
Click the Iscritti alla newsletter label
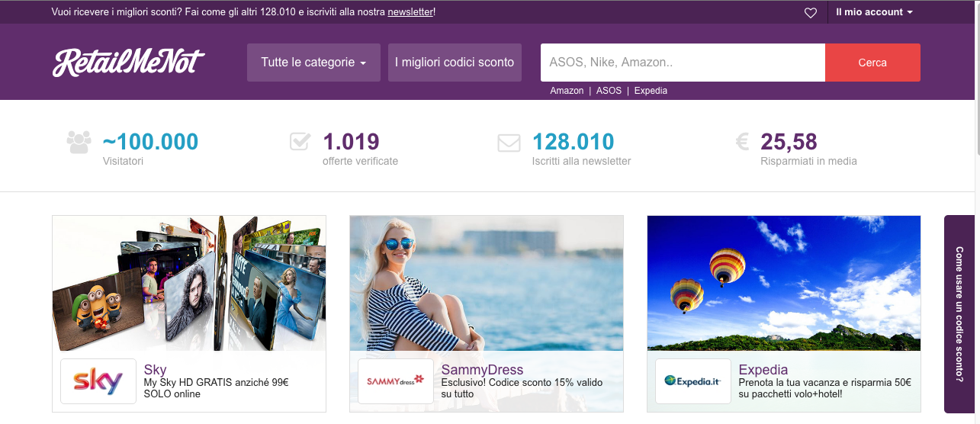581,161
